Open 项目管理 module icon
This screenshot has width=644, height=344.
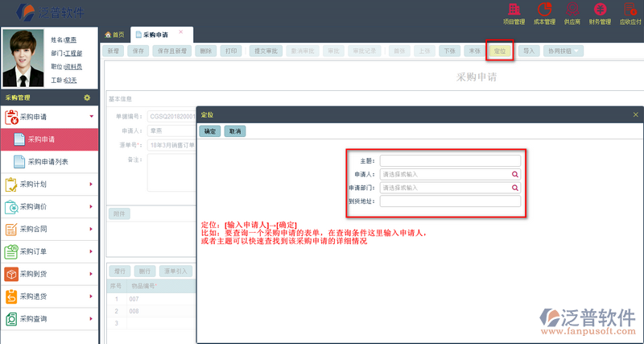tap(514, 10)
